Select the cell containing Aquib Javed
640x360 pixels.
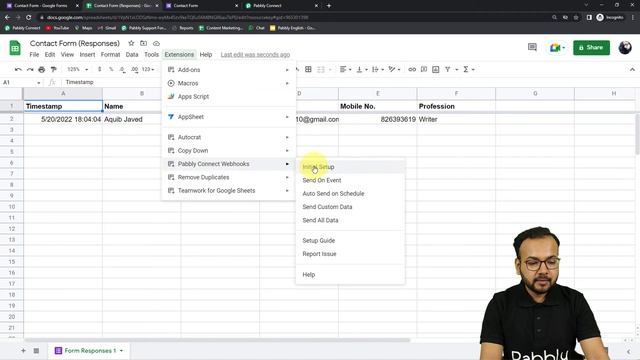pos(142,120)
